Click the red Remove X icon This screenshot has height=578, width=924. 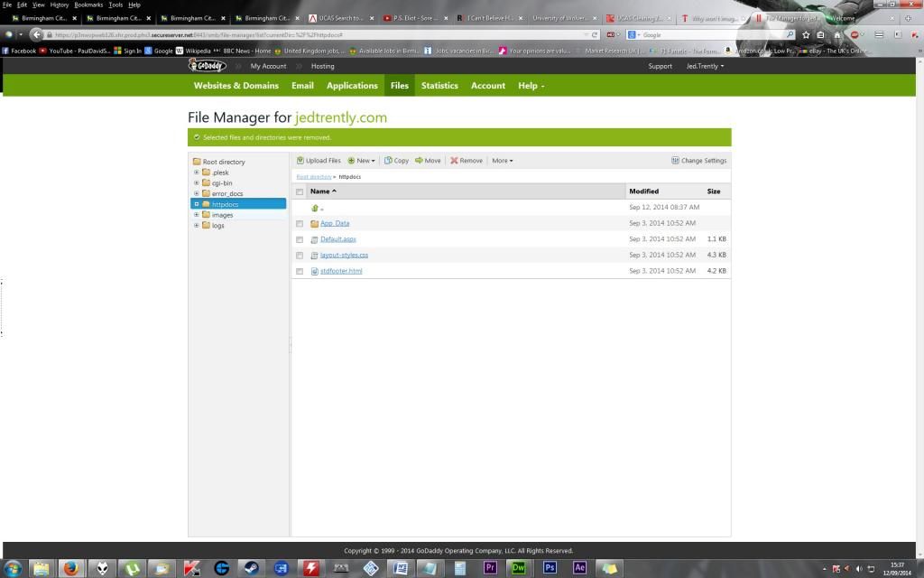[x=454, y=161]
